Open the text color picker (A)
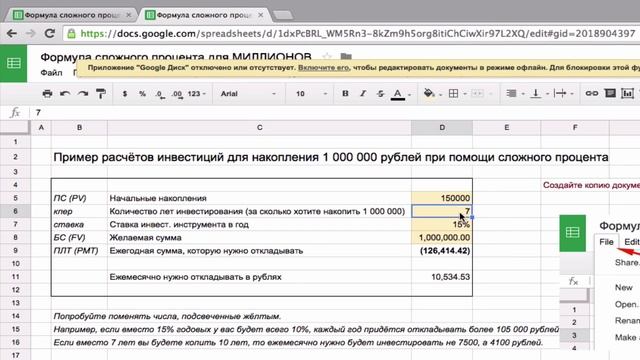This screenshot has height=360, width=640. [x=400, y=94]
